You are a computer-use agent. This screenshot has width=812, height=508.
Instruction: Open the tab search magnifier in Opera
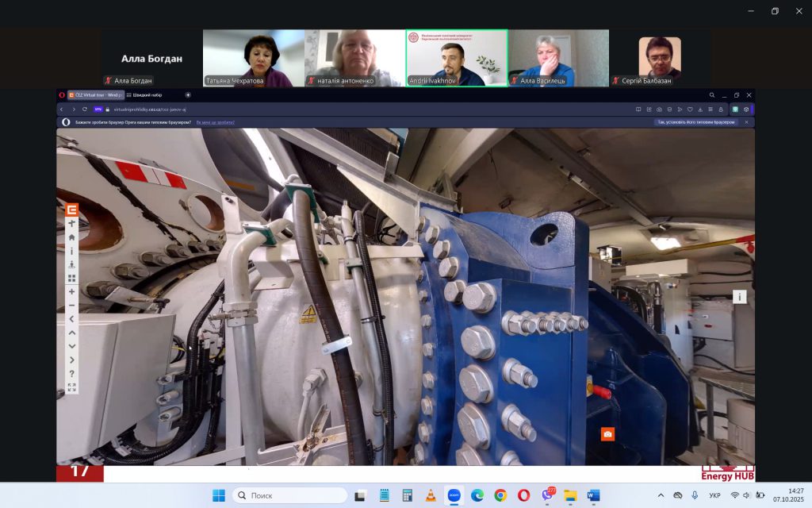click(712, 95)
